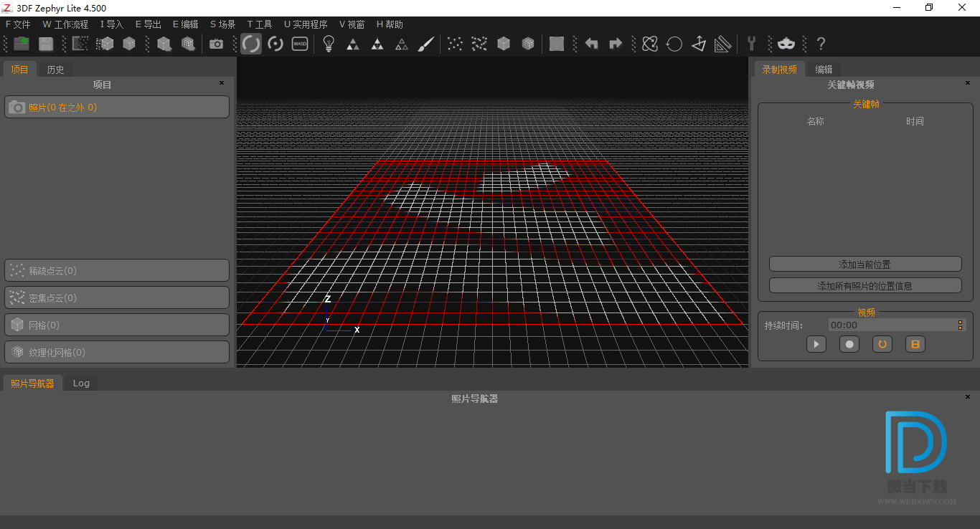This screenshot has height=529, width=980.
Task: Click the 名称 column header
Action: (x=816, y=121)
